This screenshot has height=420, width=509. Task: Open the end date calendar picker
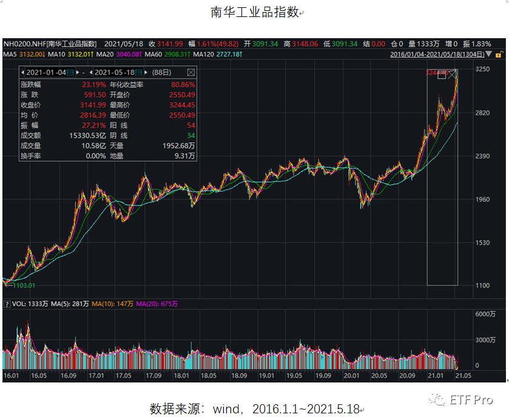(x=138, y=72)
